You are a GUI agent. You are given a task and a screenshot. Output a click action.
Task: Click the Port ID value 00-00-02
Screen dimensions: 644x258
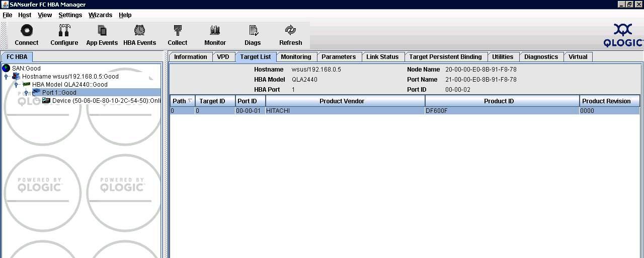click(x=458, y=90)
